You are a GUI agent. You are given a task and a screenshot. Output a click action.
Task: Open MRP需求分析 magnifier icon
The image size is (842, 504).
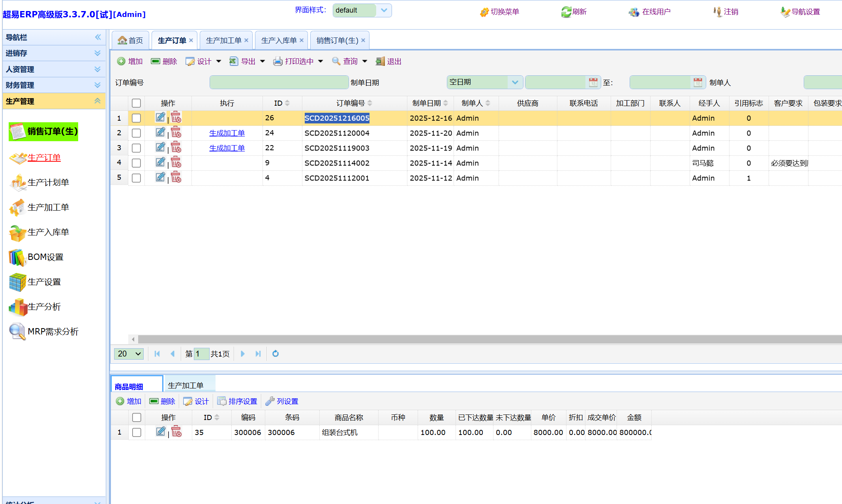click(x=17, y=332)
